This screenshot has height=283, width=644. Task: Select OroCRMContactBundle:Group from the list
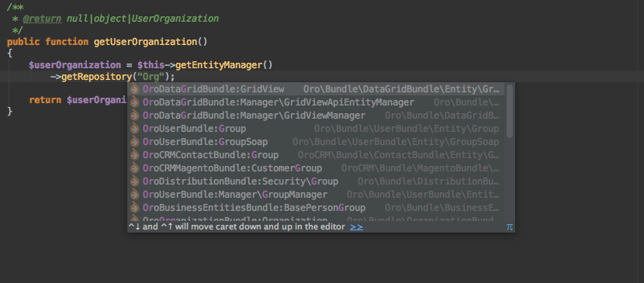316,155
